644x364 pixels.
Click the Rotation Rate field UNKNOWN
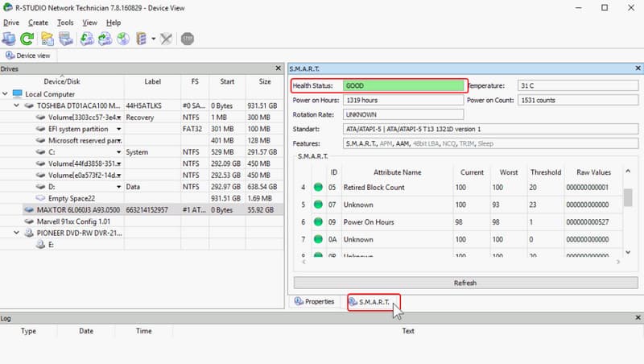point(403,114)
